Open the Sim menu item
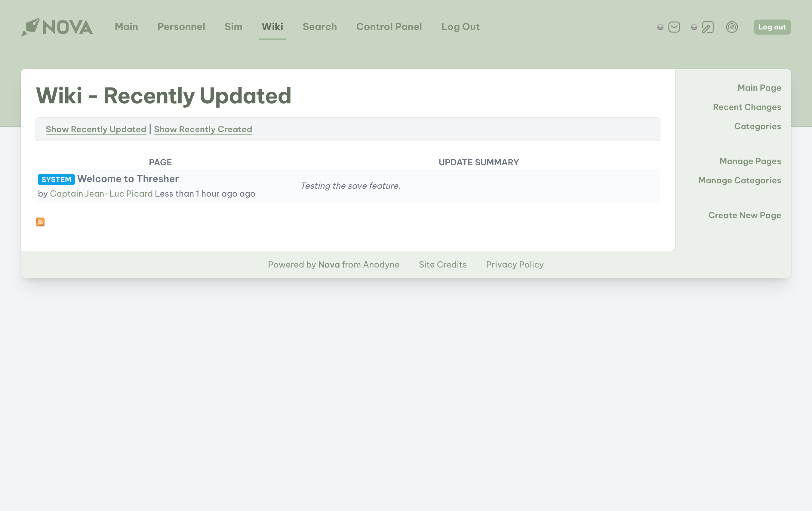 [x=233, y=27]
